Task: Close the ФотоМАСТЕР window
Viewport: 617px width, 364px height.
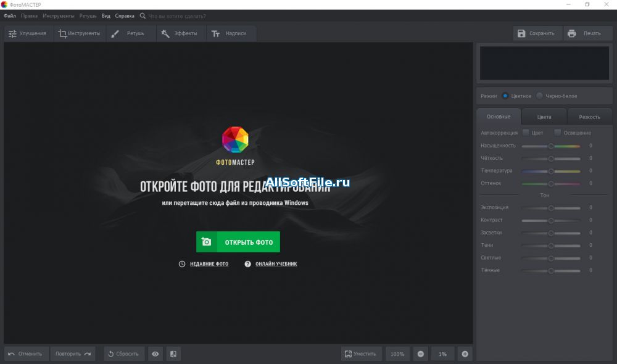Action: [607, 4]
